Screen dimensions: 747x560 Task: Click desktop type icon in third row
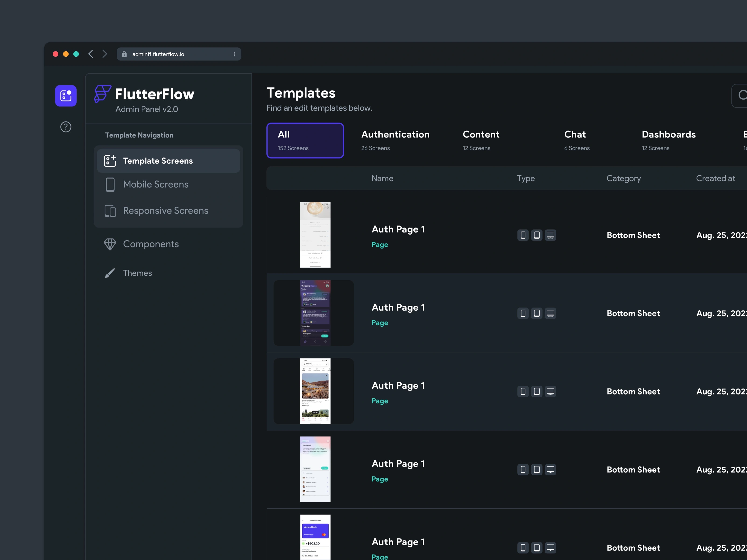(x=550, y=392)
